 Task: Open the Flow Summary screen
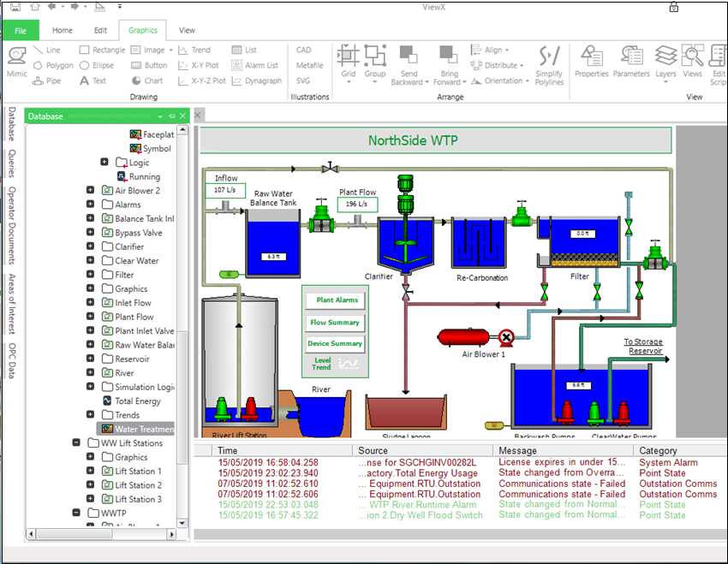333,323
